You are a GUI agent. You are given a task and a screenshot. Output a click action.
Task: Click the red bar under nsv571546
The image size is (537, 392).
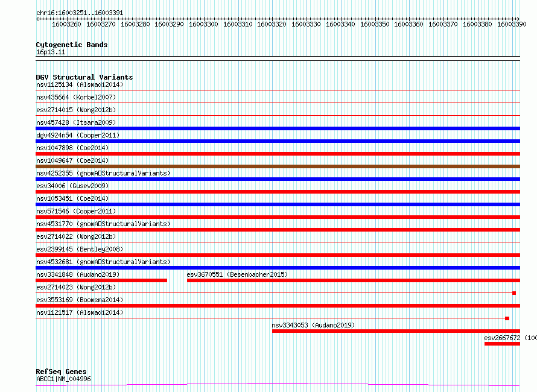coord(278,217)
